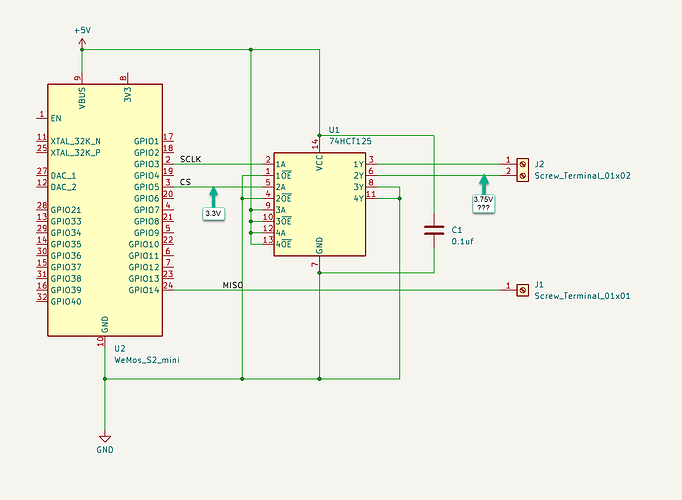Screen dimensions: 682x500
Task: Select the WeMos_S2_mini module body
Action: pos(105,210)
